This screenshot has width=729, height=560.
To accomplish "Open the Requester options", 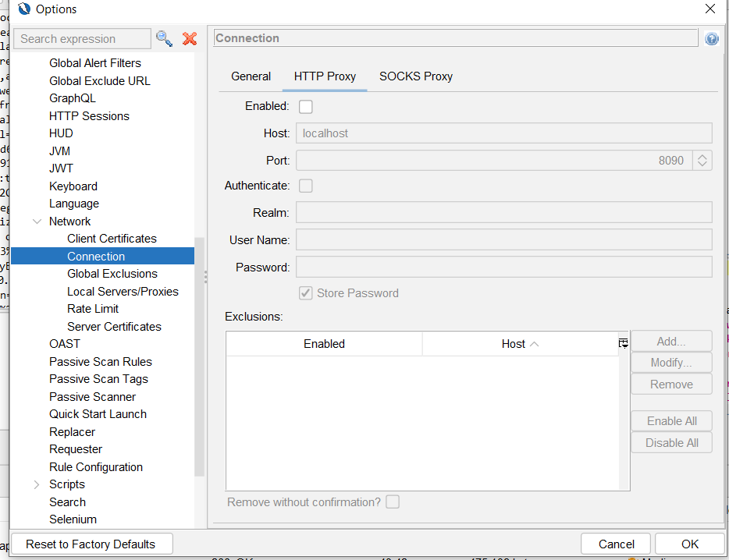I will (x=75, y=449).
